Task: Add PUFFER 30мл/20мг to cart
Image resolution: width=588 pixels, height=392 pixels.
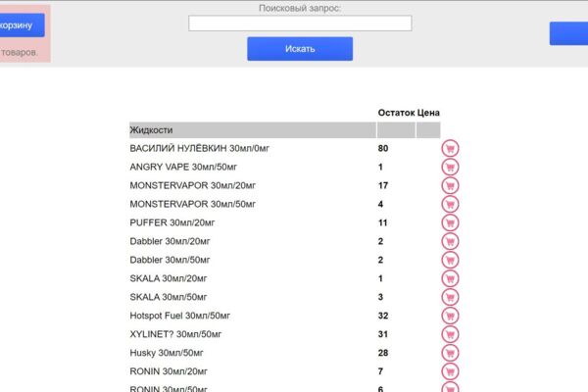Action: click(450, 222)
